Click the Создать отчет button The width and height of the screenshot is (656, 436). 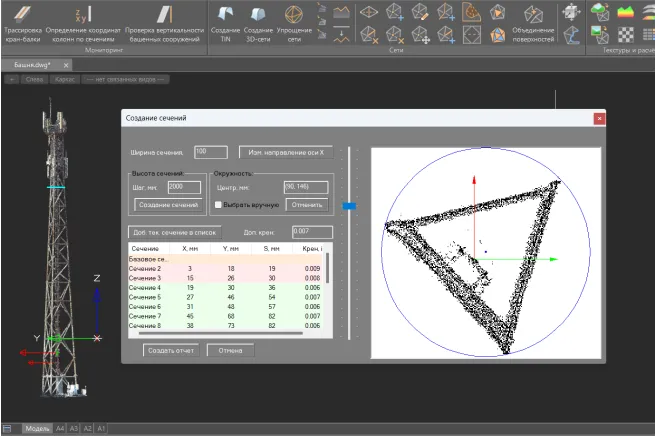tap(170, 351)
